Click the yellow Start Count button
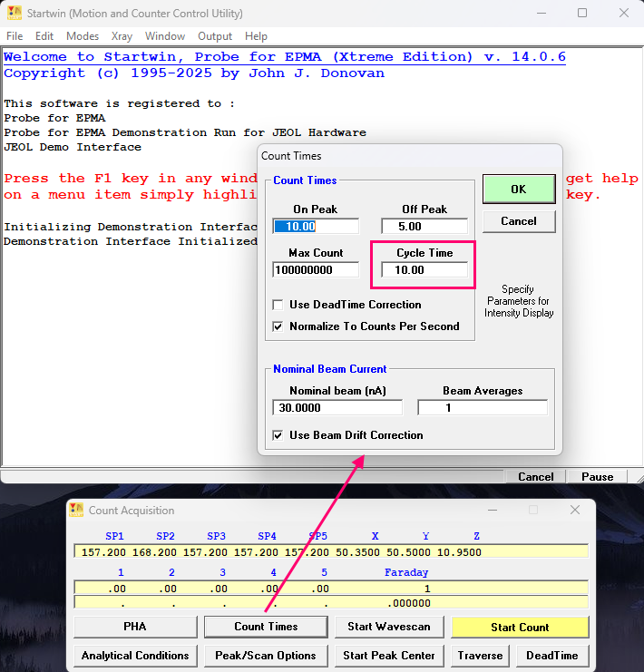644x672 pixels. (520, 627)
